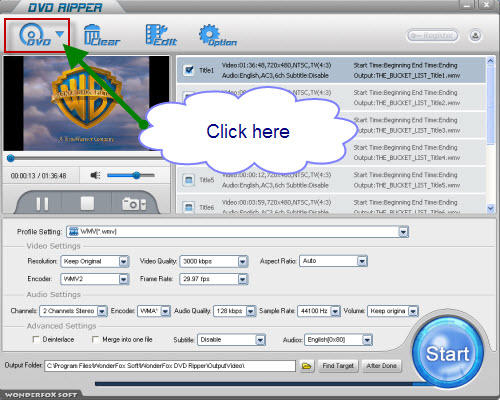Pause the video preview

click(42, 204)
